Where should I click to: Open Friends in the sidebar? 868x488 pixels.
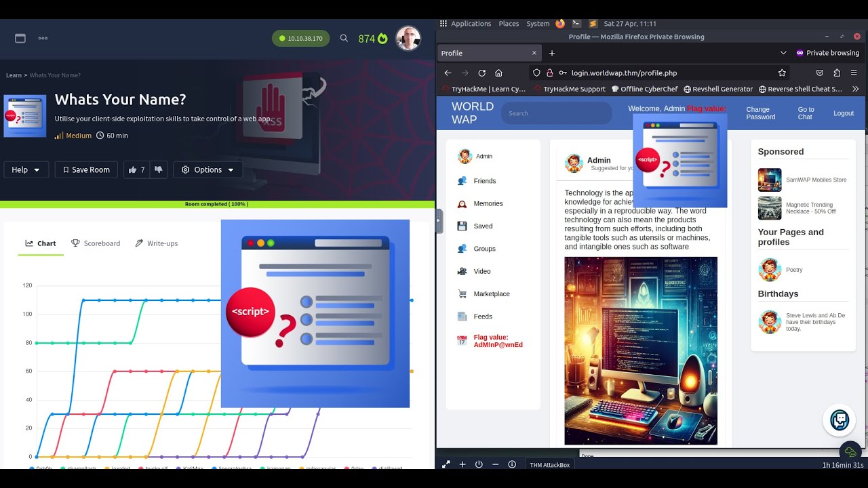(477, 181)
